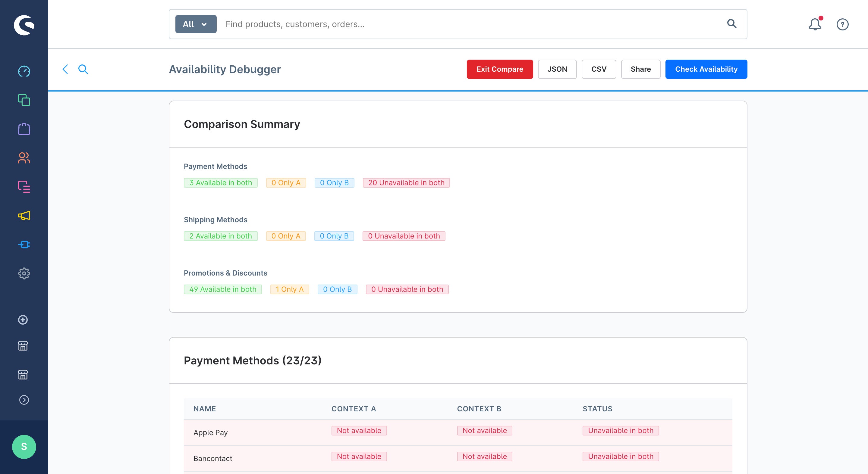Click the Availability Debugger page title
Viewport: 868px width, 474px height.
click(225, 69)
